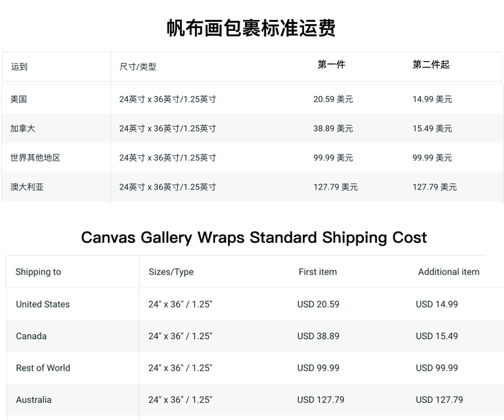Click the 澳大利亚 row cell
This screenshot has height=420, width=504.
click(27, 187)
